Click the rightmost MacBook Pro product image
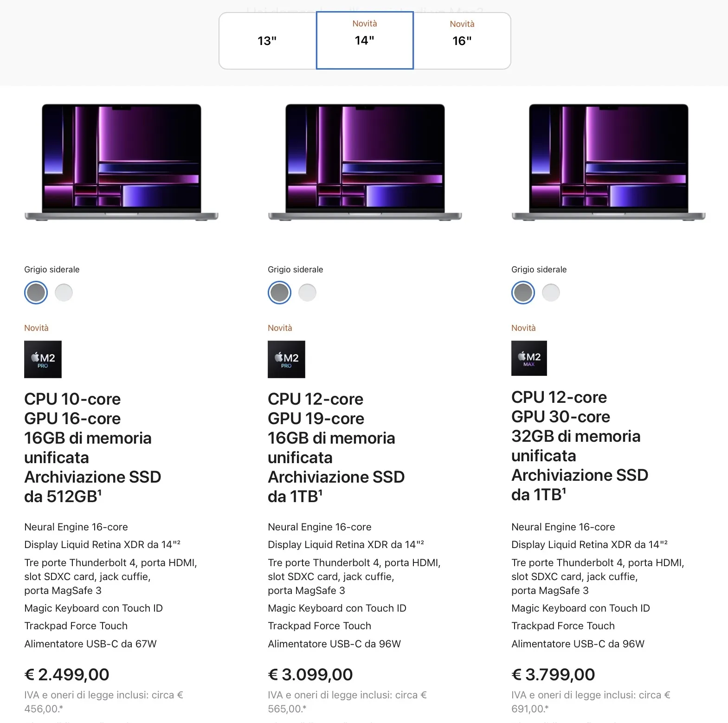The height and width of the screenshot is (723, 728). point(608,162)
